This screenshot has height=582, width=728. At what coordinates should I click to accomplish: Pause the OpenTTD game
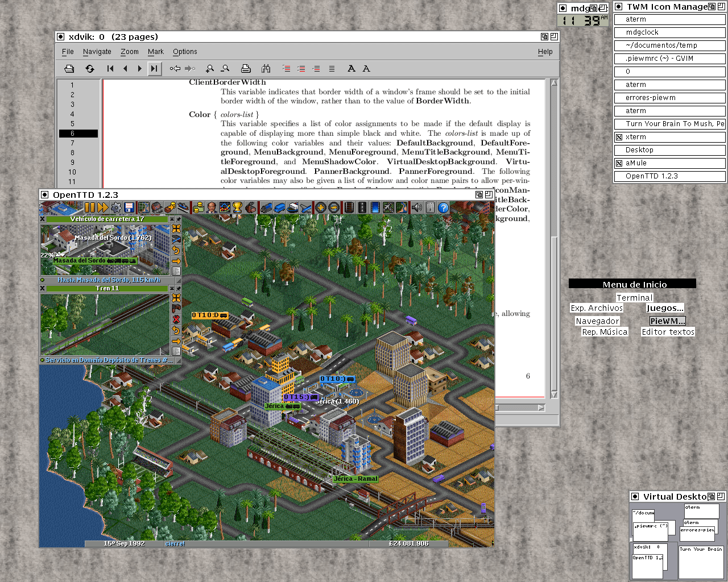point(90,208)
